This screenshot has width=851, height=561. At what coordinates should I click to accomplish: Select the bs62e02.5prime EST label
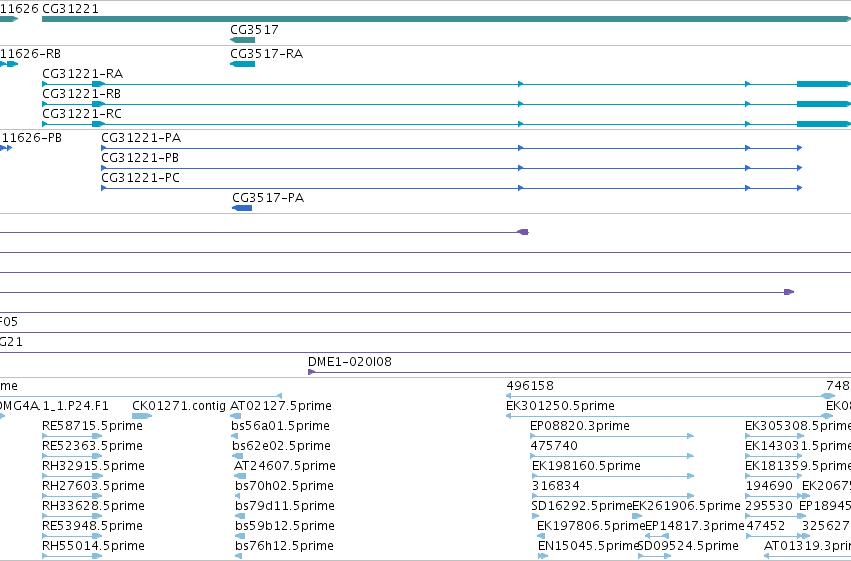click(x=281, y=446)
